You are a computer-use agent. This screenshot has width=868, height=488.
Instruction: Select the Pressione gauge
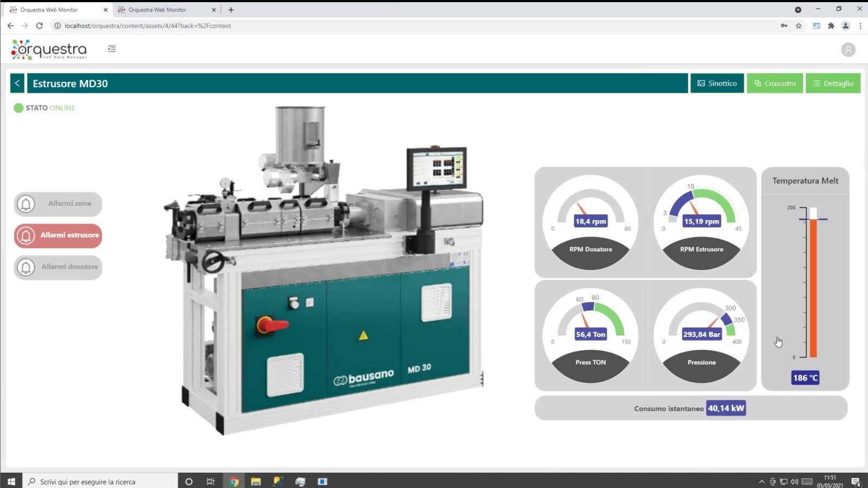tap(701, 335)
